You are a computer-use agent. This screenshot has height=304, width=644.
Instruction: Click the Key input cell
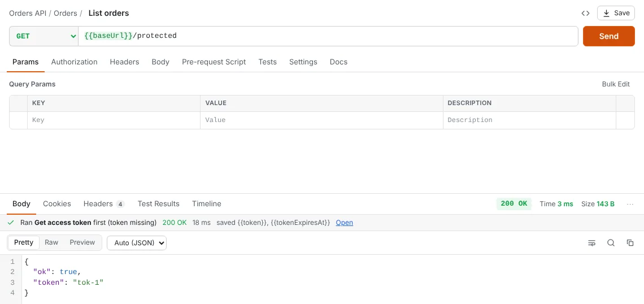click(x=114, y=120)
